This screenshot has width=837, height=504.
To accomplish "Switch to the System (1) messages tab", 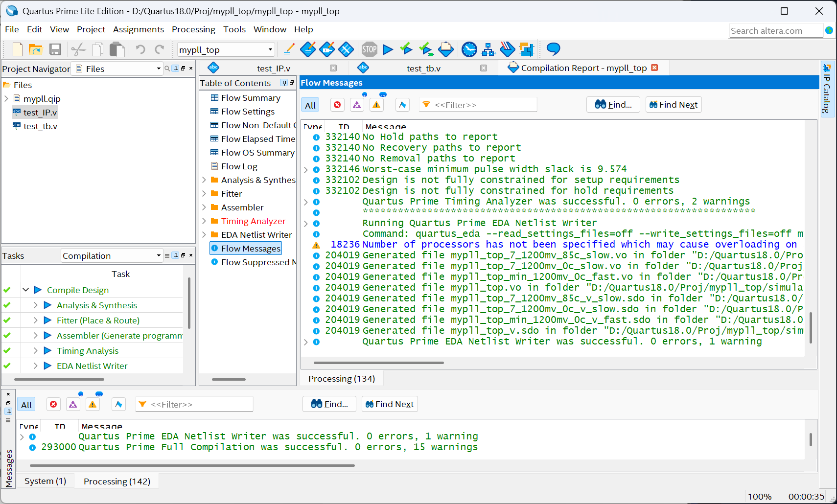I will point(45,481).
